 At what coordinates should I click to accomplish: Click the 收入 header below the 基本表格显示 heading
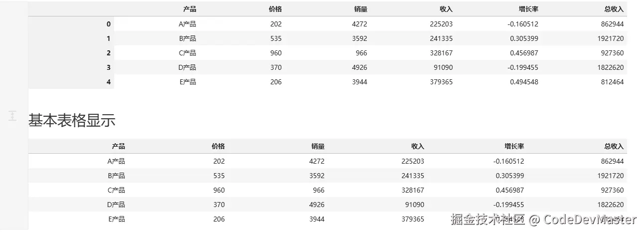click(x=418, y=146)
